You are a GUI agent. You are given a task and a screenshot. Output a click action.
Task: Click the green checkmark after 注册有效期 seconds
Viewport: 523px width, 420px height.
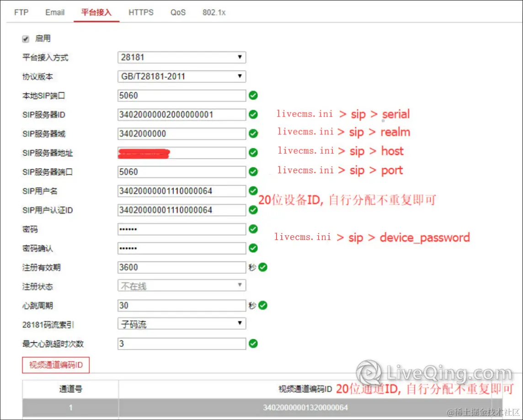point(263,267)
